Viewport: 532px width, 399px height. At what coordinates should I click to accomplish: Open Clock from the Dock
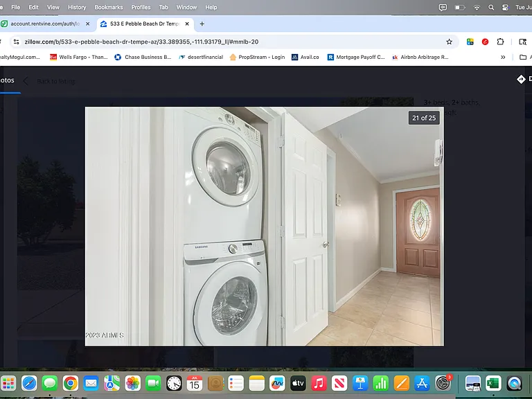tap(174, 383)
